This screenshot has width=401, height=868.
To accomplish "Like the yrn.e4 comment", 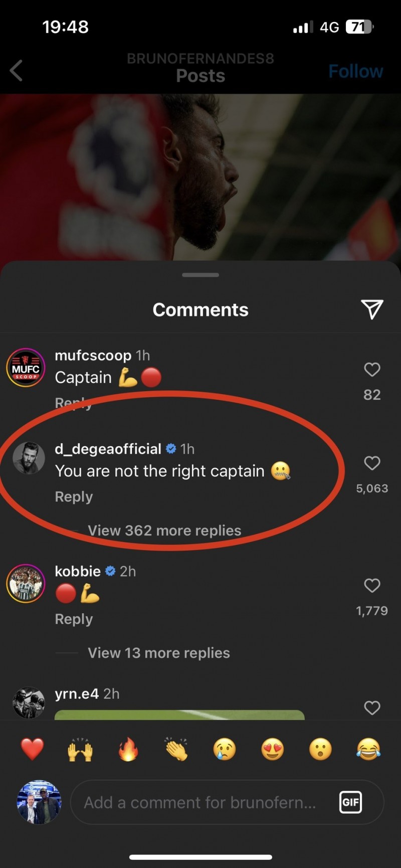I will tap(372, 708).
